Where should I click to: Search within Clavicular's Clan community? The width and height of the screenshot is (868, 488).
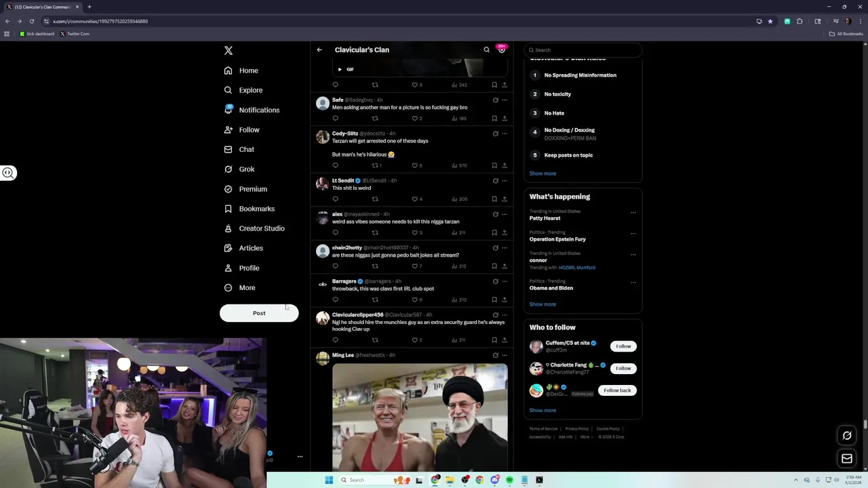486,49
